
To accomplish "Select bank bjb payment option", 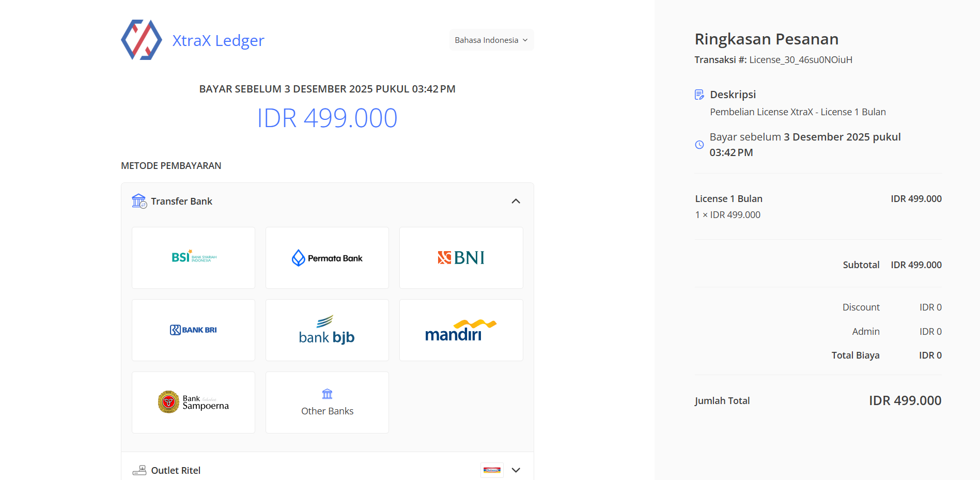I will coord(327,330).
